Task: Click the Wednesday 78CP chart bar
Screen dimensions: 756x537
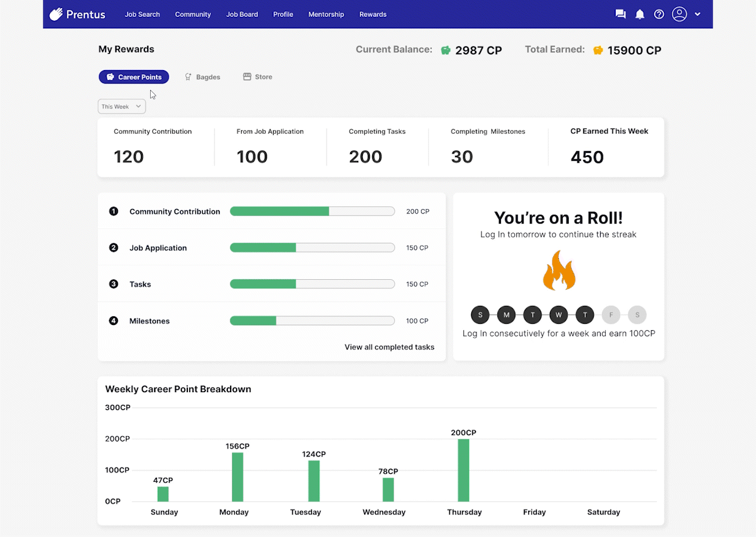Action: tap(388, 489)
